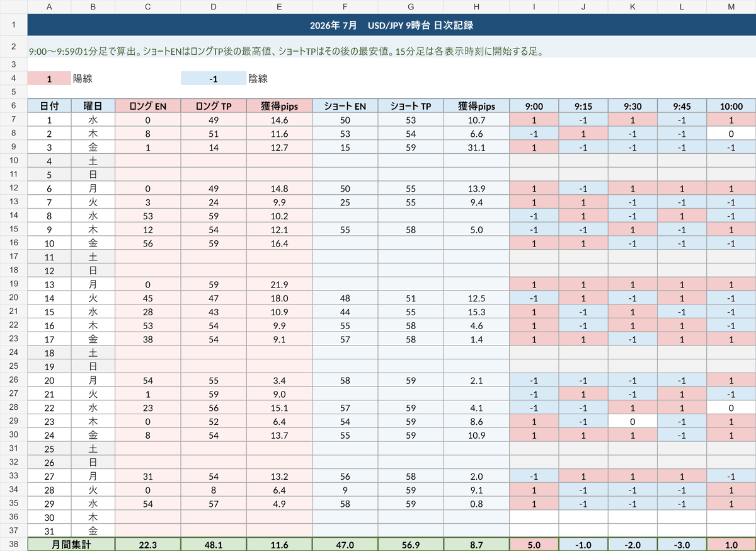Click the 5.0 total in the 月間集計 row
The width and height of the screenshot is (756, 551).
[534, 544]
